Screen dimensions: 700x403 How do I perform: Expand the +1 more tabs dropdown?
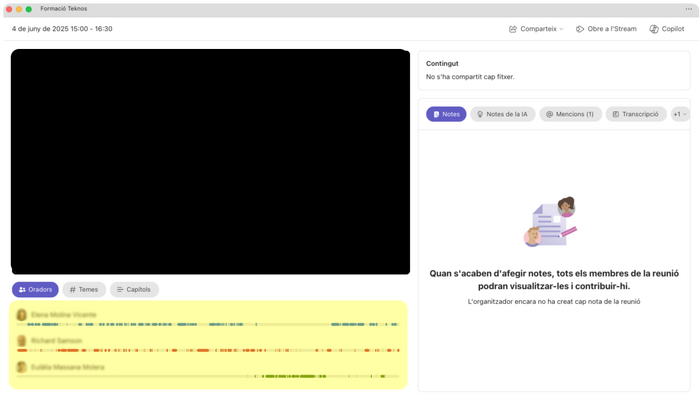click(680, 114)
